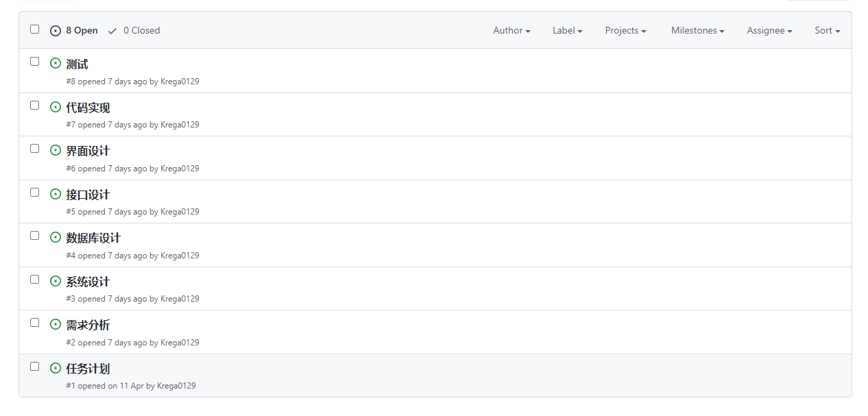Click author Krega0129 on issue #8
868x416 pixels.
tap(180, 82)
